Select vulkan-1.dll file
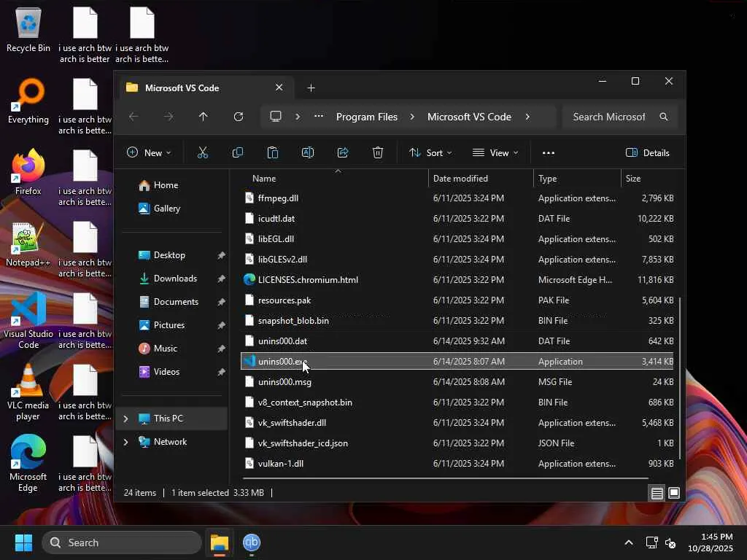Viewport: 747px width, 560px height. (457, 464)
